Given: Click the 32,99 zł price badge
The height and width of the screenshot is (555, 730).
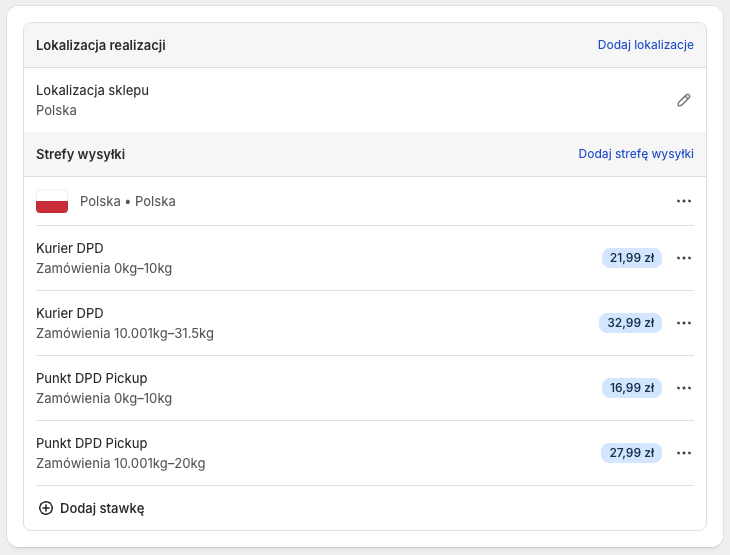Looking at the screenshot, I should [x=630, y=323].
